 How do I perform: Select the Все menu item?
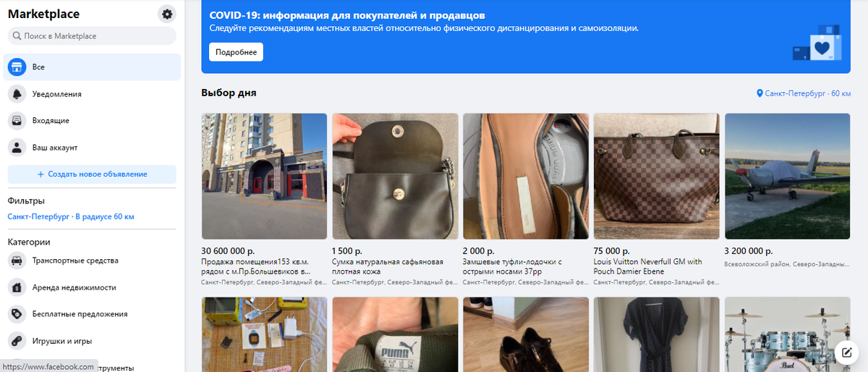click(x=92, y=67)
